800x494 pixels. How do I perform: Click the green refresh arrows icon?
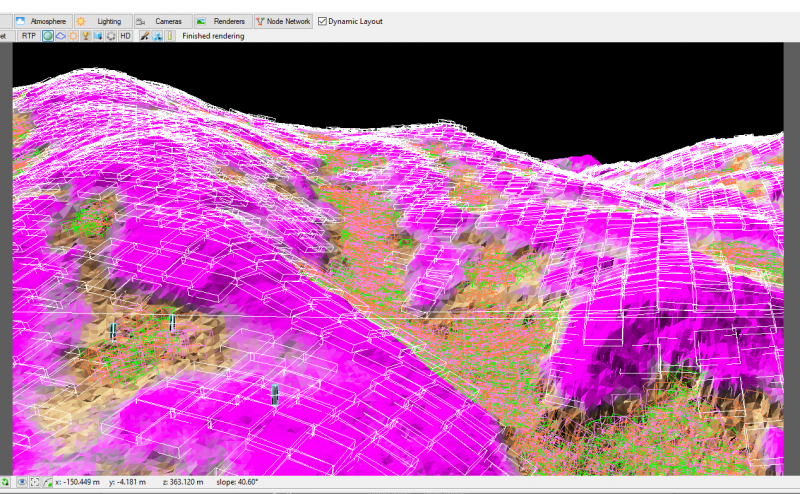(5, 482)
